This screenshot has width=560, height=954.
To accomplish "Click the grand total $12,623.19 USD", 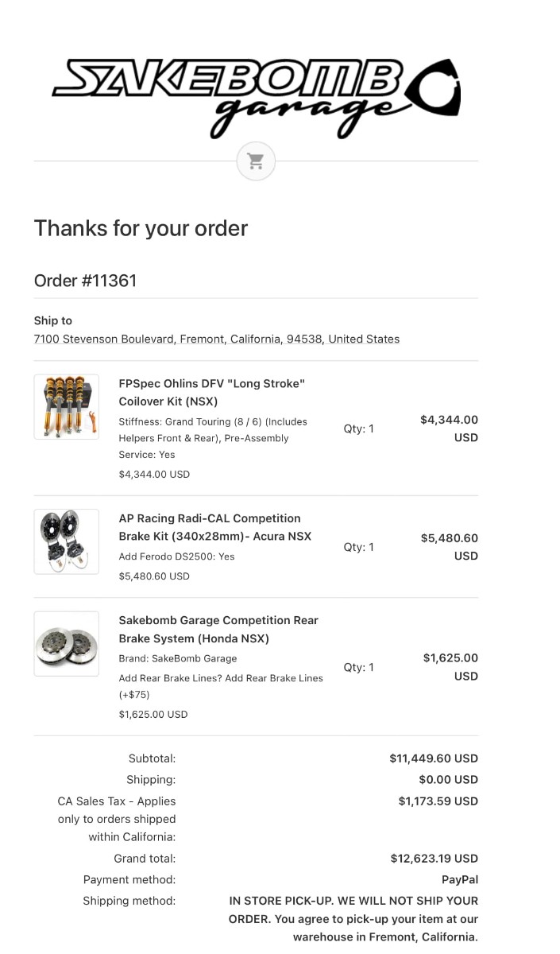I will tap(434, 859).
